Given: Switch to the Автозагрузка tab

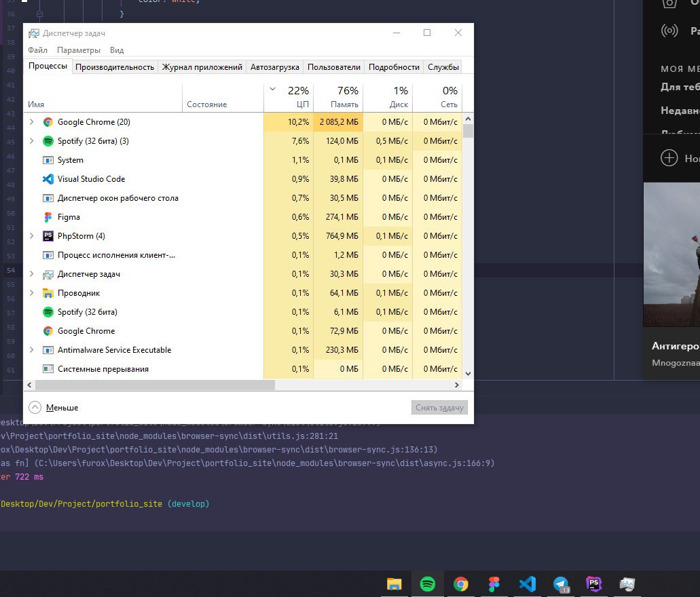Looking at the screenshot, I should (274, 67).
